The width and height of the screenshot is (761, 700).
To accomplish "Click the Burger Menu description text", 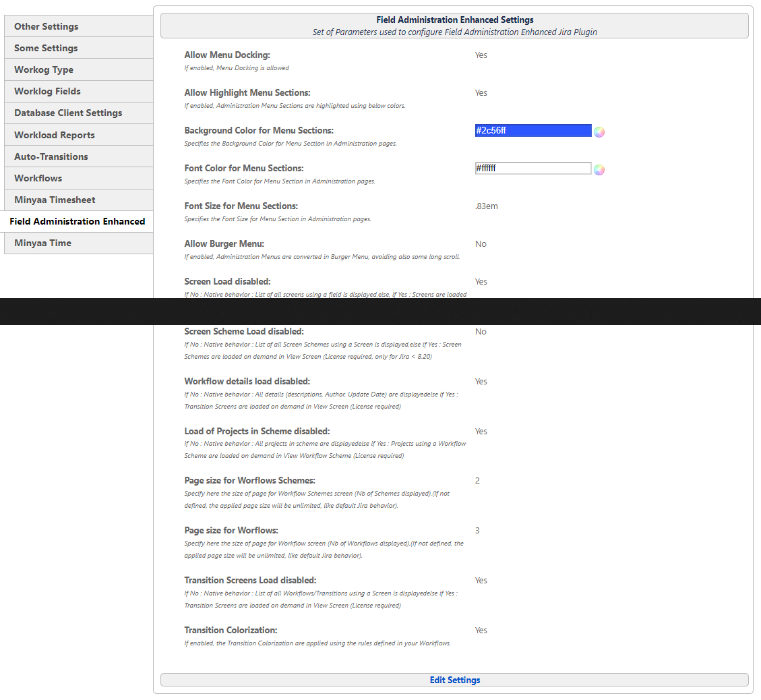I will [x=322, y=257].
